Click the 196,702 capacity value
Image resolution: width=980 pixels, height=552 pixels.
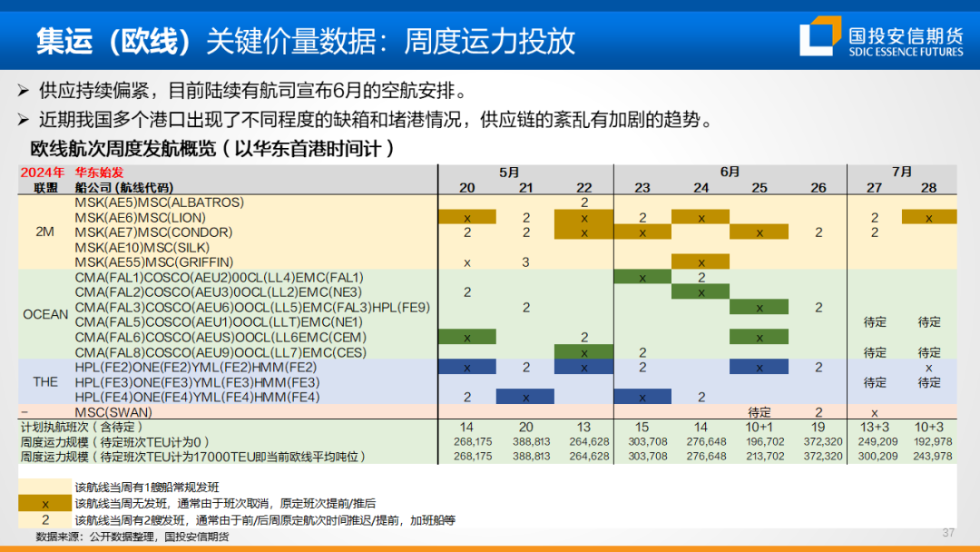[x=765, y=442]
